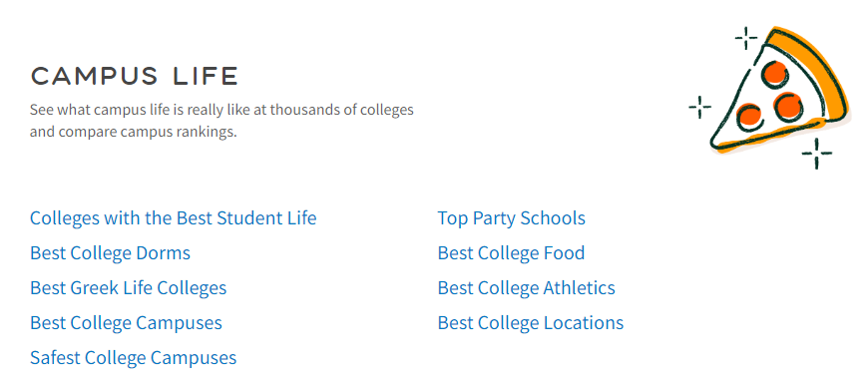Click the middle-right pepperoni on the pizza
This screenshot has height=382, width=868.
point(786,108)
